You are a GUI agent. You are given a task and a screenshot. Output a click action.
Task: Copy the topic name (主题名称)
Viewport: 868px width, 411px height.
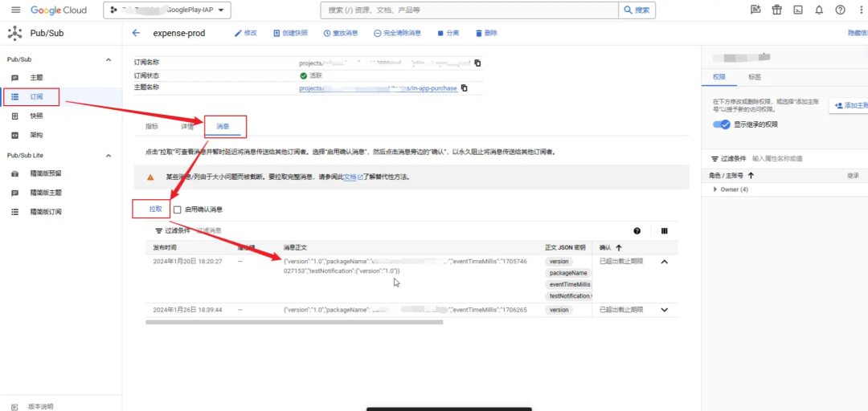(x=465, y=88)
